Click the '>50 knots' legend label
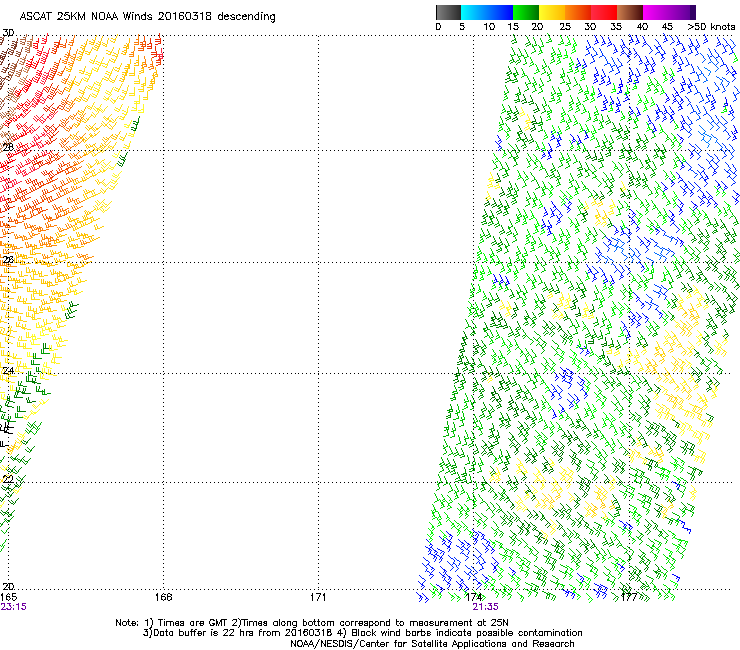The height and width of the screenshot is (650, 740). (x=712, y=27)
